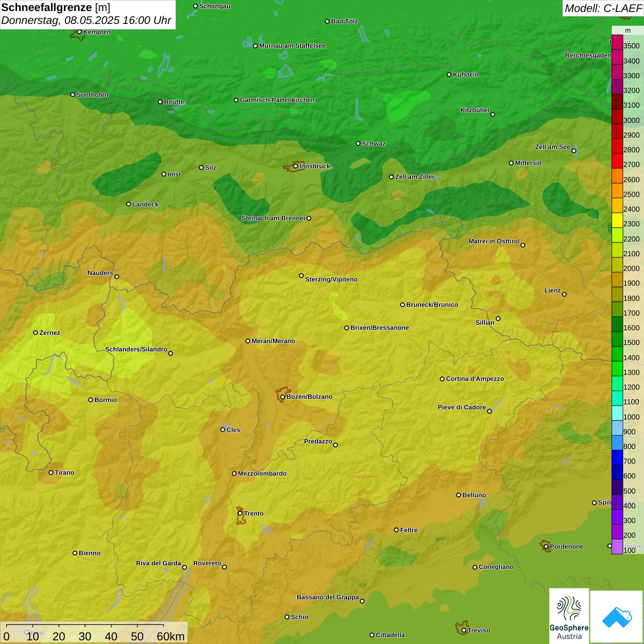Image resolution: width=644 pixels, height=644 pixels.
Task: Select the Kufstein marker dot
Action: 449,75
